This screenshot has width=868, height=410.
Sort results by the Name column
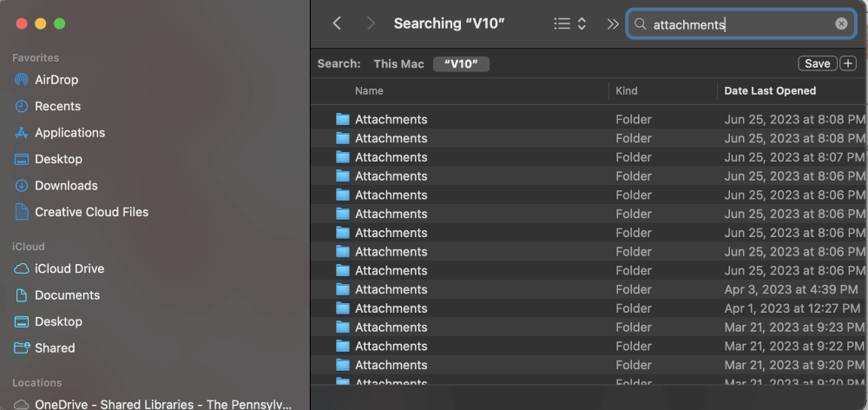(369, 90)
